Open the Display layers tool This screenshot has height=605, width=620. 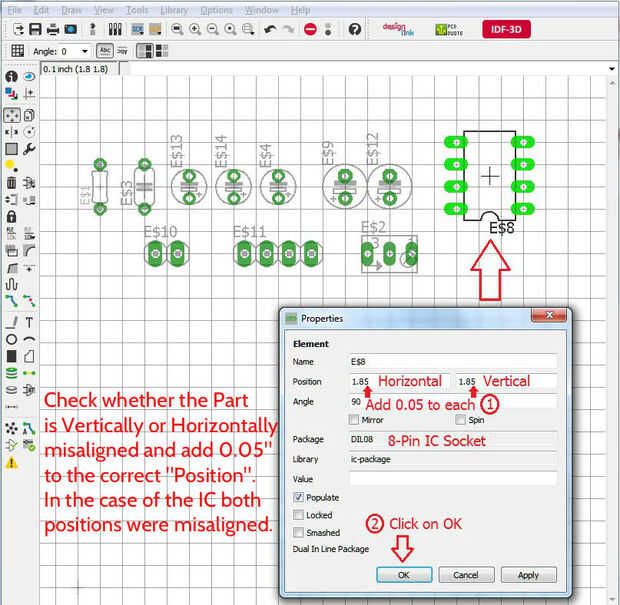11,94
